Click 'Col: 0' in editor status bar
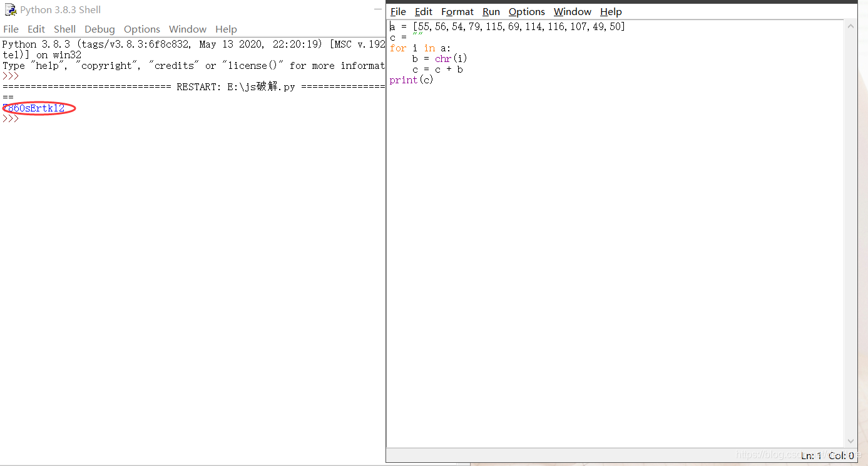Viewport: 868px width, 466px height. pyautogui.click(x=841, y=456)
